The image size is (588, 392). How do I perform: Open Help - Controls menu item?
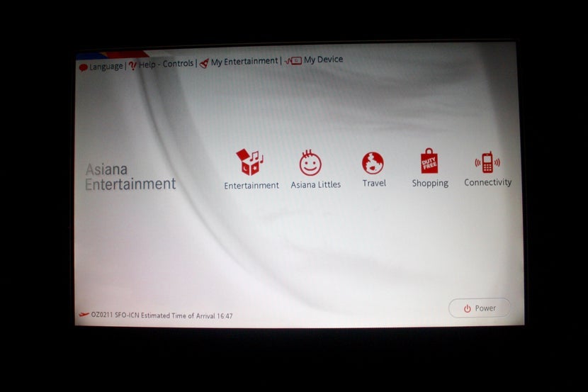point(166,64)
